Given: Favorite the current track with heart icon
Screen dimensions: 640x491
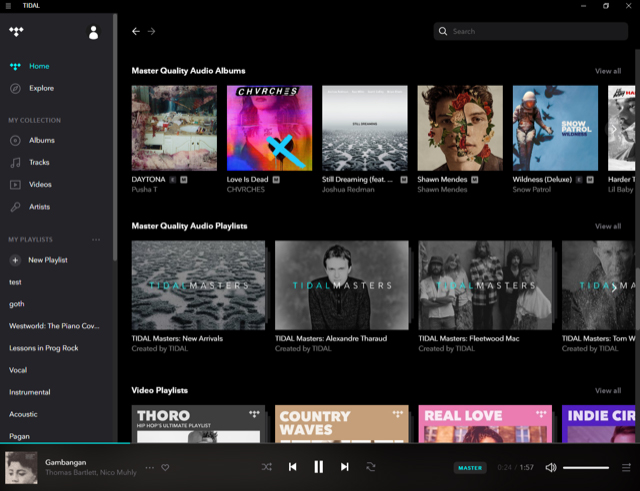Looking at the screenshot, I should pyautogui.click(x=165, y=467).
